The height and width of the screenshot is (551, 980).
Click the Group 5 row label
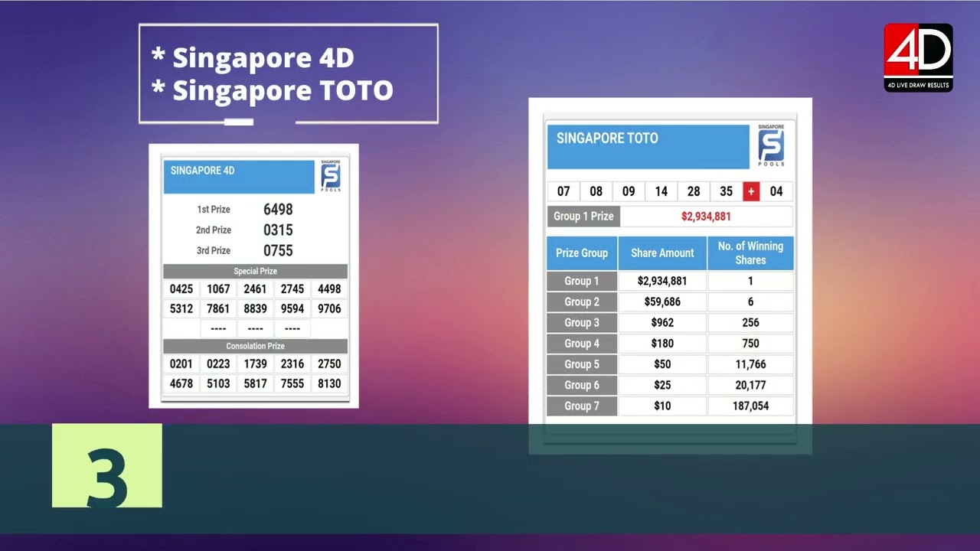tap(582, 364)
